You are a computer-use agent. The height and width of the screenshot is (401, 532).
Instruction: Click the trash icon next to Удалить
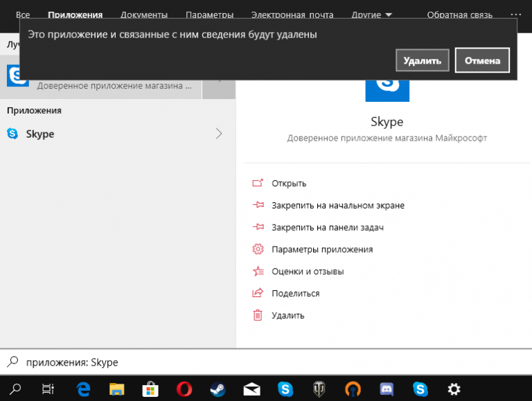(x=258, y=315)
